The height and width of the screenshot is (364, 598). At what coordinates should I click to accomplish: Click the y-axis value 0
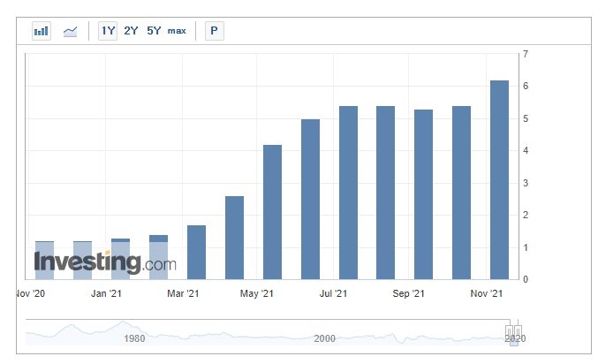tap(526, 279)
